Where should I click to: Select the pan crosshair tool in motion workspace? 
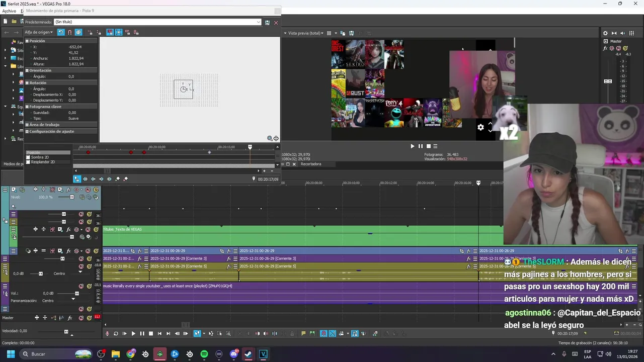tap(276, 138)
